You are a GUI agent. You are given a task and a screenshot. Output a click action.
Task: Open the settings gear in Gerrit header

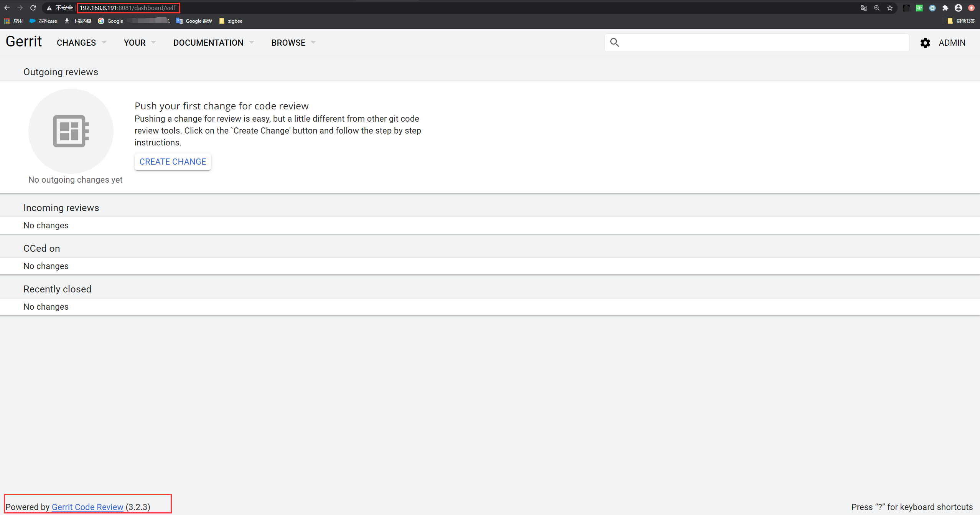point(925,43)
